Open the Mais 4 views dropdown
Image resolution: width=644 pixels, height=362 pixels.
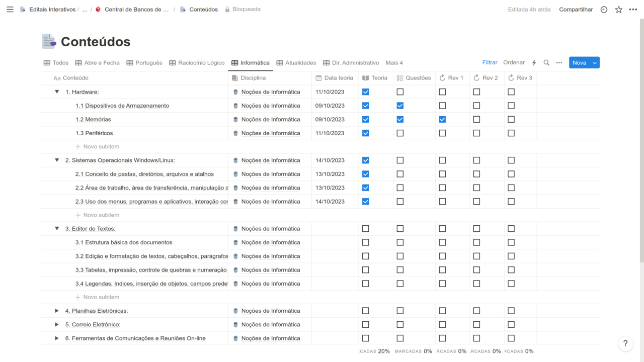coord(394,63)
